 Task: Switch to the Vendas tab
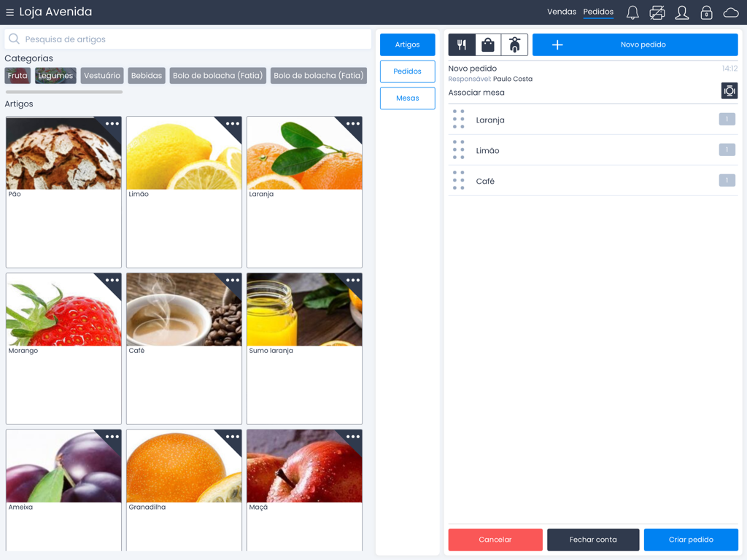coord(561,12)
